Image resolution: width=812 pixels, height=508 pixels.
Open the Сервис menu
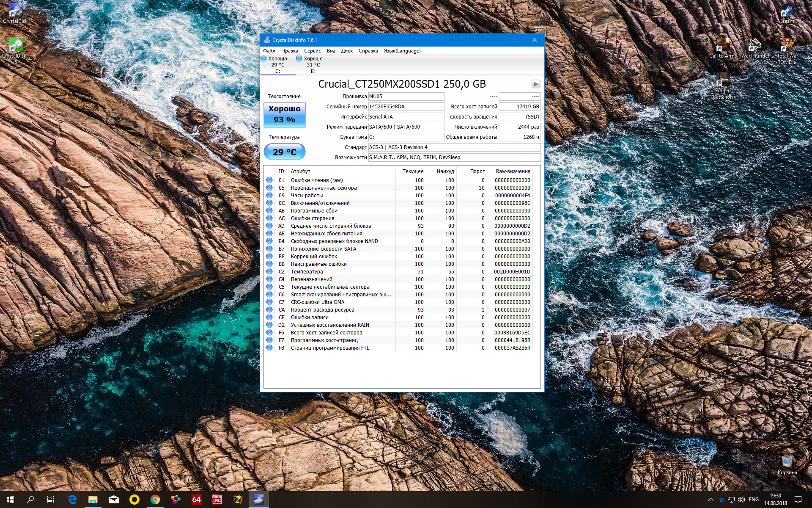click(x=312, y=51)
